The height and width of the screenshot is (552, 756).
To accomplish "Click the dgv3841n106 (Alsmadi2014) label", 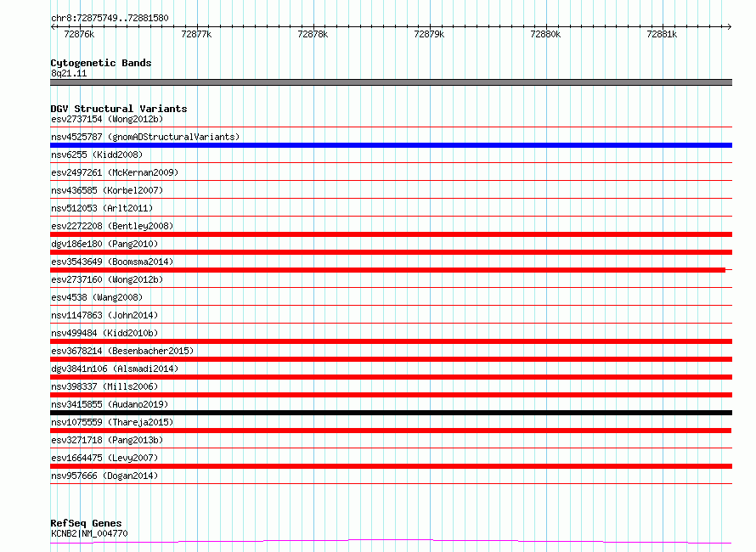I will pos(115,369).
